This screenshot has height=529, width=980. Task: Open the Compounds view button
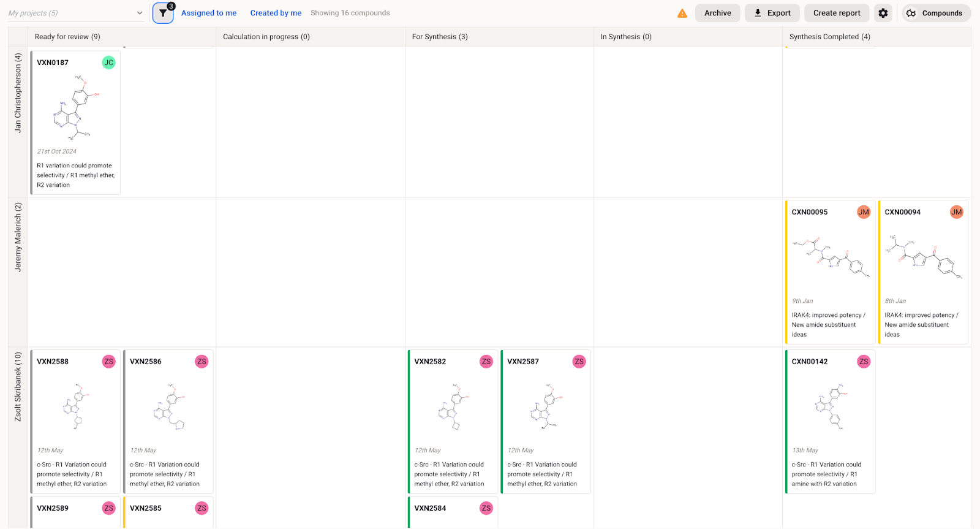coord(936,13)
